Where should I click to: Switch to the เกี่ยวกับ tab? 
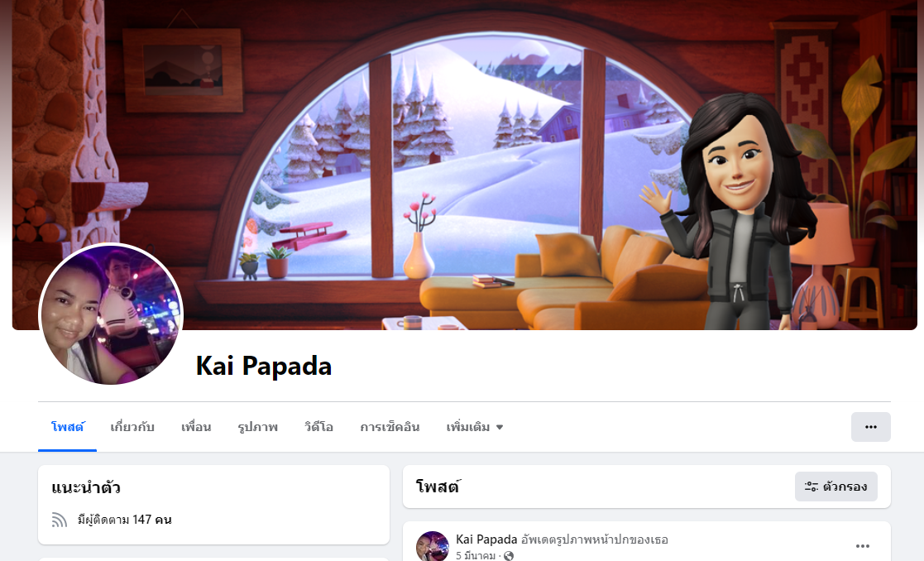tap(132, 427)
